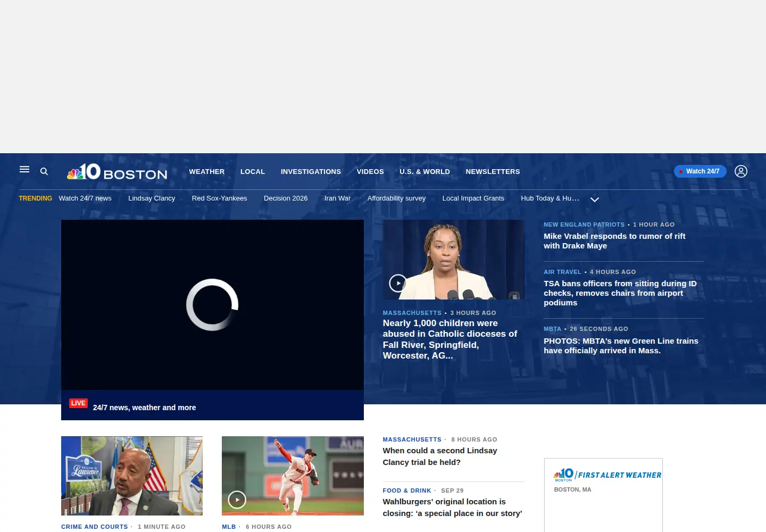Open trending link Watch 24/7 news

tap(85, 198)
